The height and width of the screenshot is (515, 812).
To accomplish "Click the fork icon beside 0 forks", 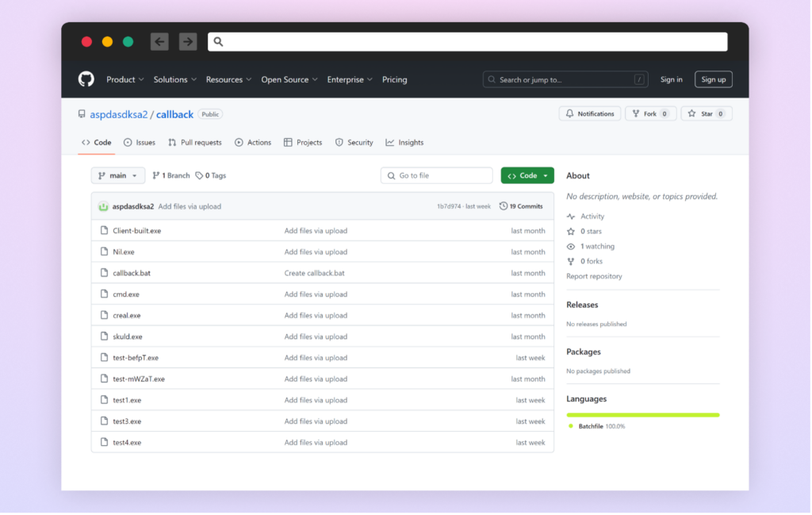I will [x=571, y=262].
